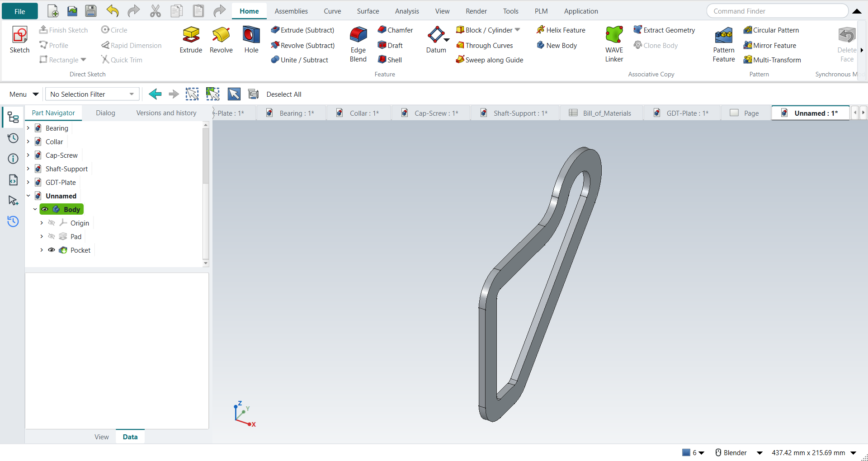Viewport: 868px width, 461px height.
Task: Expand the Bearing tree node
Action: click(x=28, y=128)
